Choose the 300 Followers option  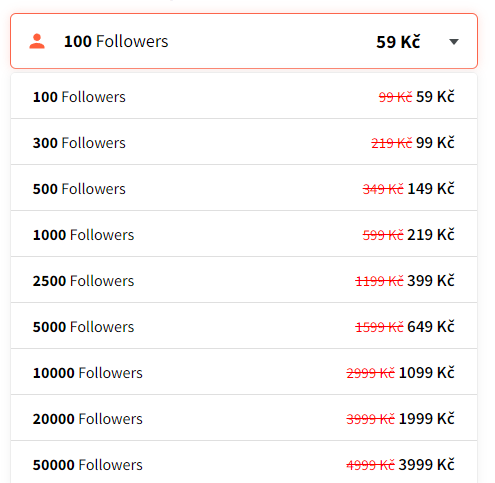point(244,143)
